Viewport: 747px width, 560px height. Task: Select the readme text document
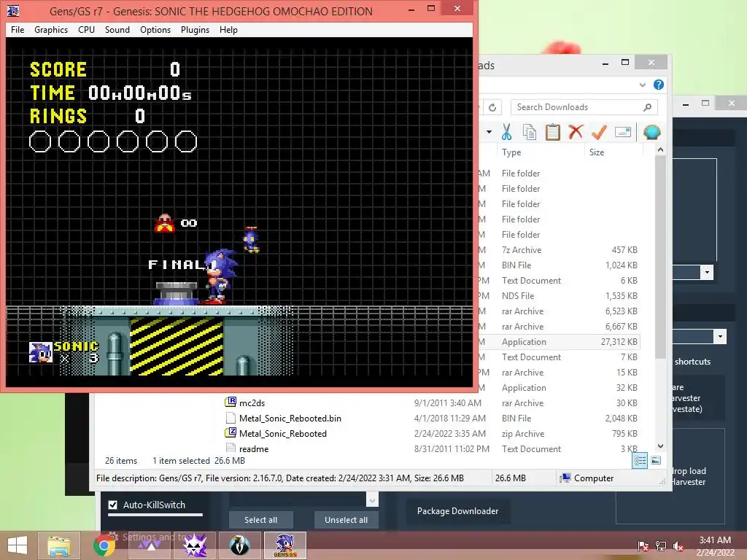click(254, 449)
